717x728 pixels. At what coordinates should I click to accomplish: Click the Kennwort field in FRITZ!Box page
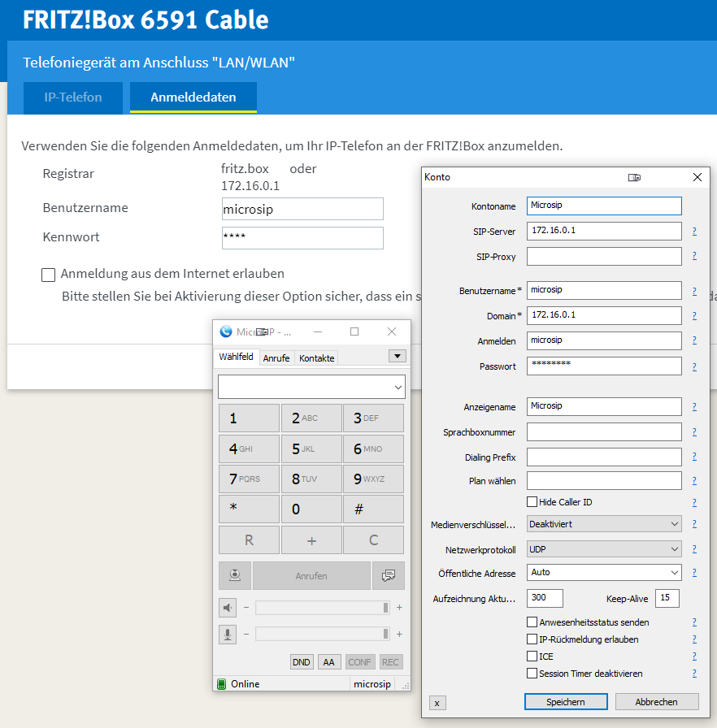coord(302,238)
